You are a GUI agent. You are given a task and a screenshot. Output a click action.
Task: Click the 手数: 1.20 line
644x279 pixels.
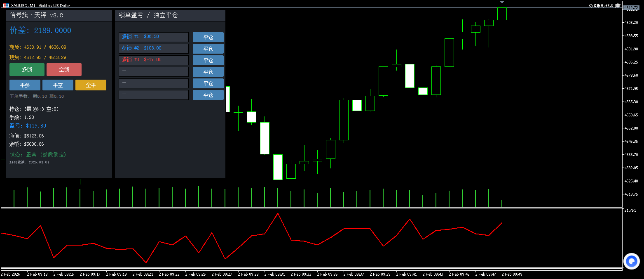click(x=22, y=117)
